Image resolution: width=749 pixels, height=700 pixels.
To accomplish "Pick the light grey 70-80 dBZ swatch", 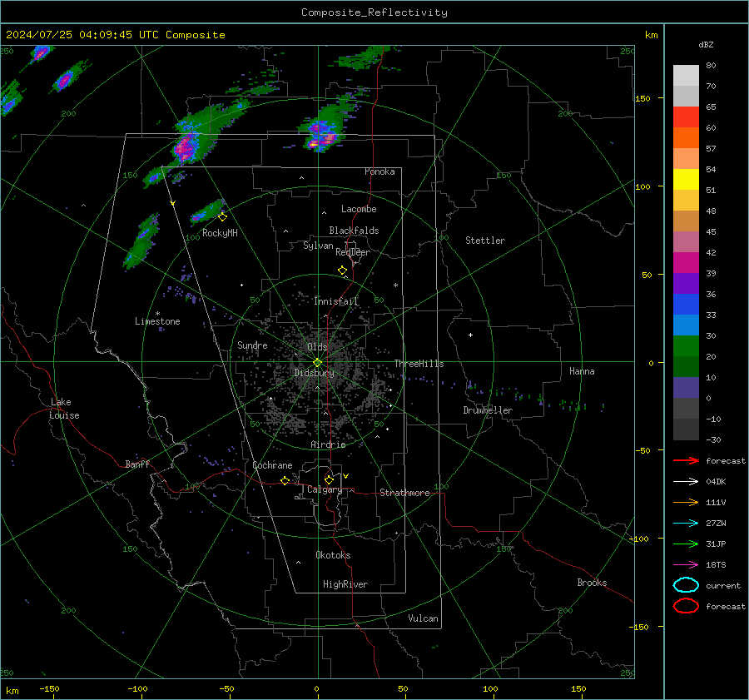I will (686, 76).
